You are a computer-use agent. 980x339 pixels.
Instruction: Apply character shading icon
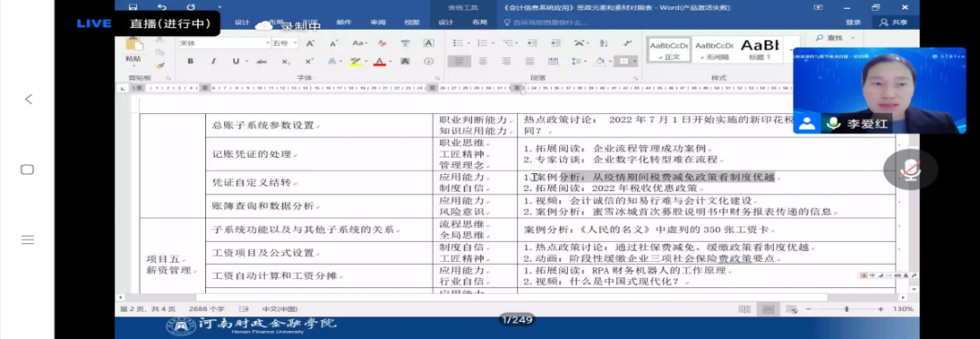tap(405, 61)
